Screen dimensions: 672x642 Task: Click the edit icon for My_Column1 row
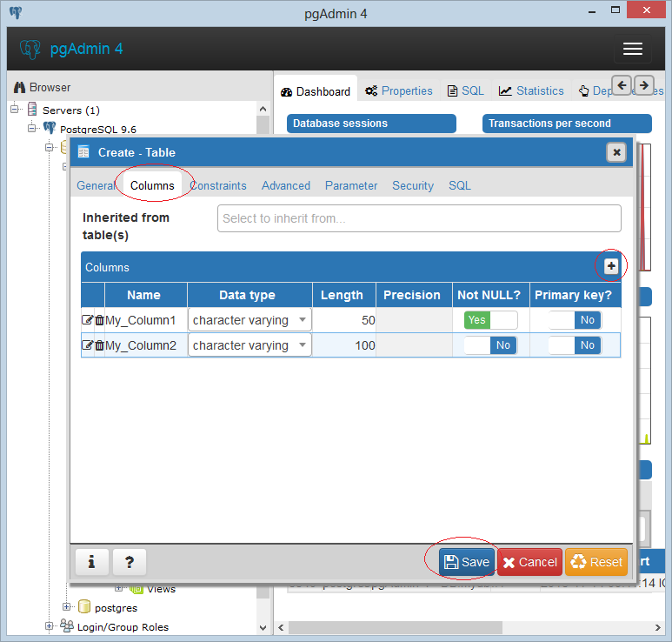[x=87, y=320]
